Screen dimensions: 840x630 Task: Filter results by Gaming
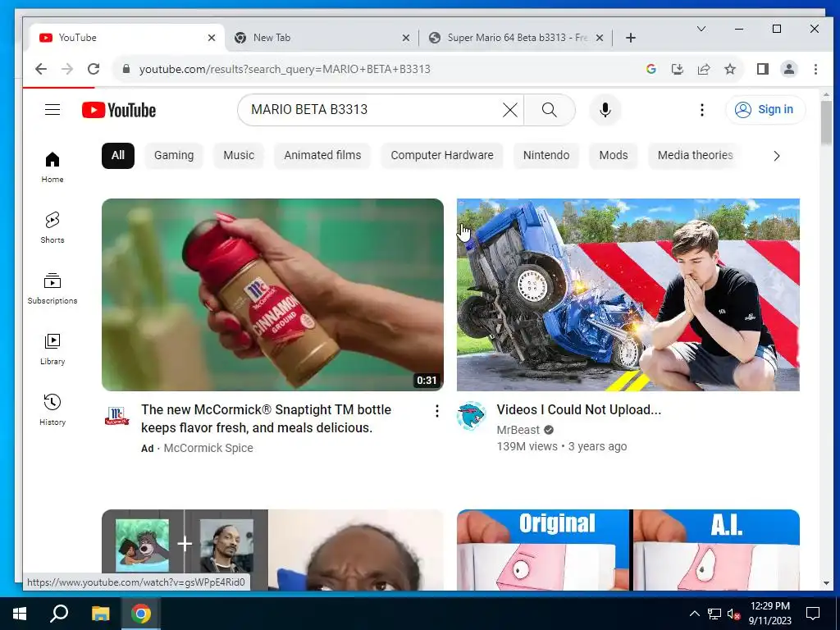point(174,156)
